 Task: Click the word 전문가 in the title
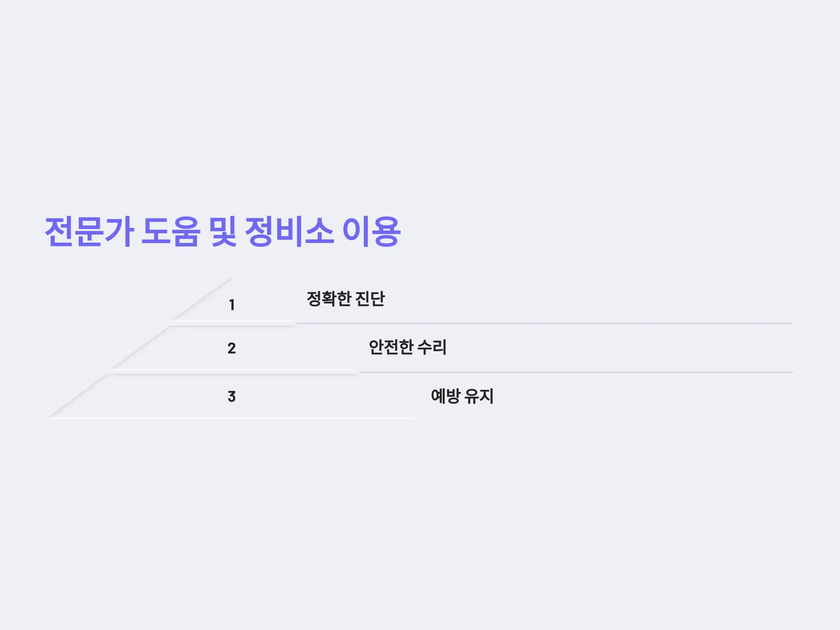tap(89, 232)
